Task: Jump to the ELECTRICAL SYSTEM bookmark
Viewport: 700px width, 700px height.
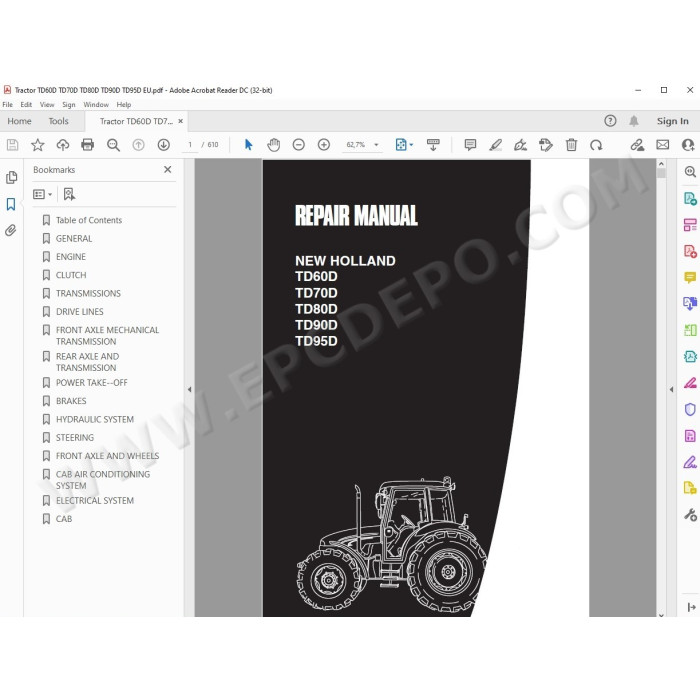Action: [95, 500]
